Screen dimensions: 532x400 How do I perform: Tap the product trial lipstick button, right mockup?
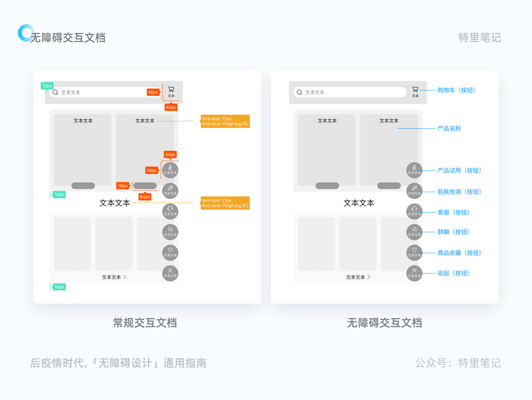coord(414,170)
